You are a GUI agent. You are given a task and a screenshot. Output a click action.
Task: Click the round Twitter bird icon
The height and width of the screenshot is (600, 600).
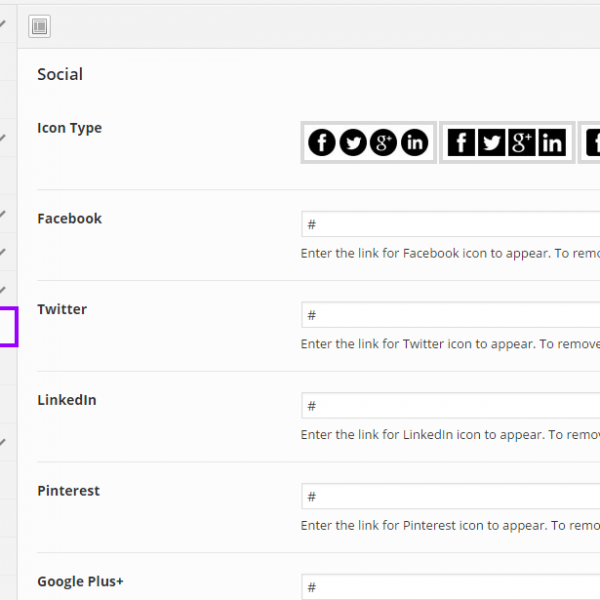pos(353,143)
